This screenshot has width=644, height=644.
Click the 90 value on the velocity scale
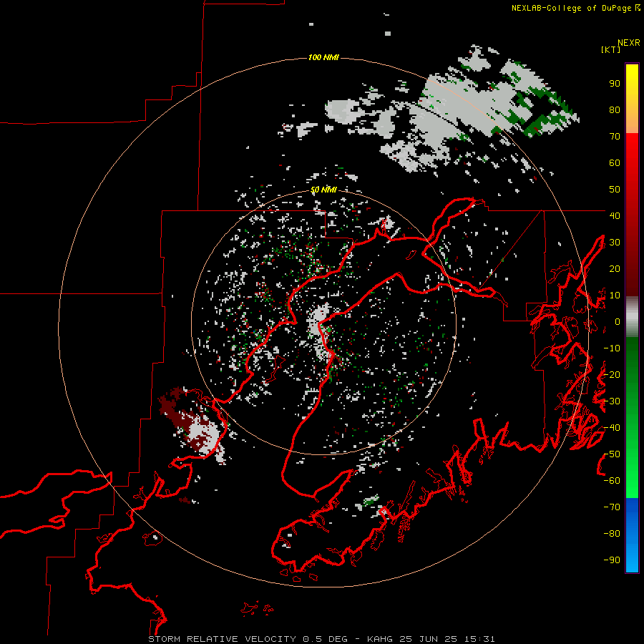coord(615,84)
